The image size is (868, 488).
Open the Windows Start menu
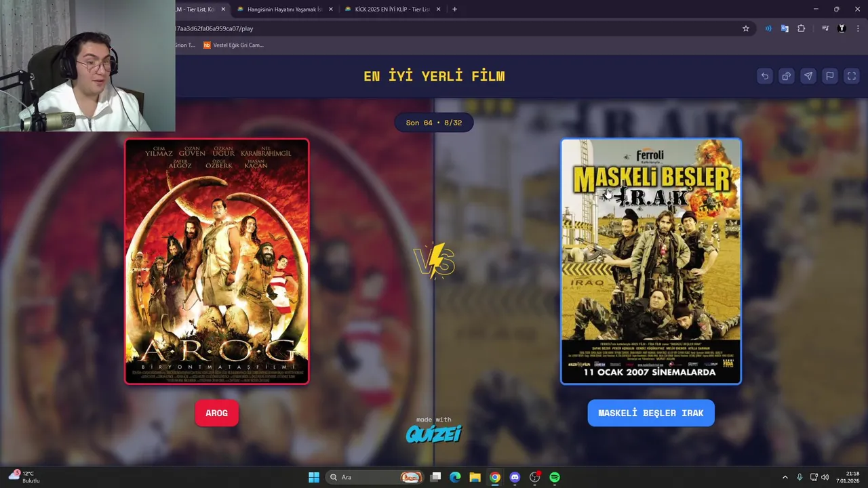click(314, 477)
